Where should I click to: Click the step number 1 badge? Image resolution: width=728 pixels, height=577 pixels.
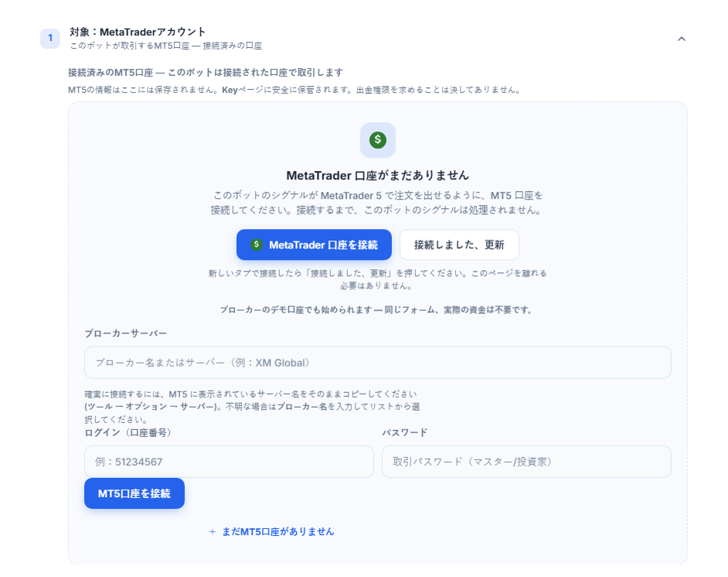coord(50,38)
